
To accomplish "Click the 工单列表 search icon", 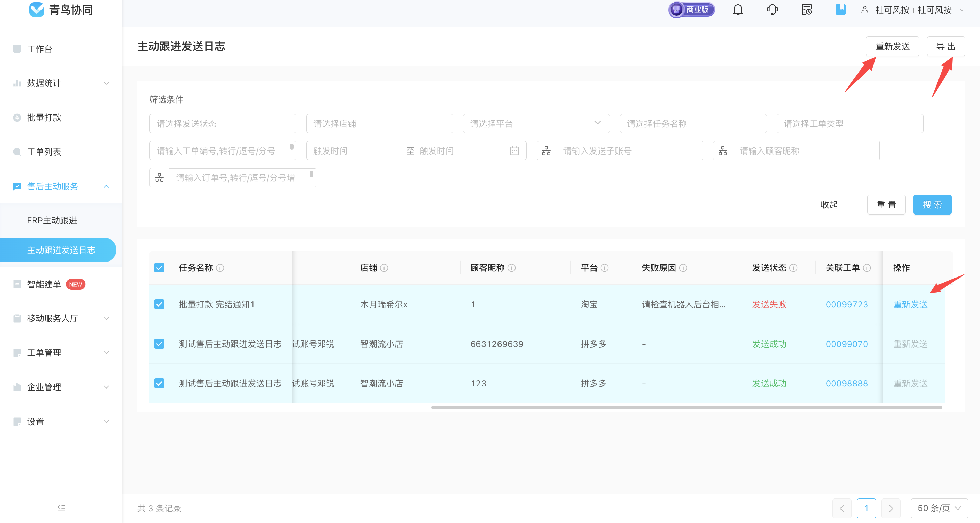I will pyautogui.click(x=17, y=152).
